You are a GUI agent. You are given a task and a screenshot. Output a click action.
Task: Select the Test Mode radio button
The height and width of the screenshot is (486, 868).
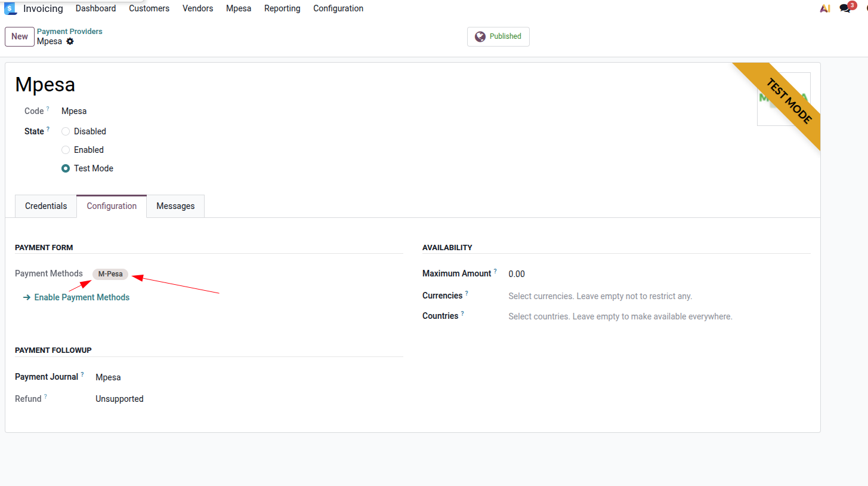66,168
